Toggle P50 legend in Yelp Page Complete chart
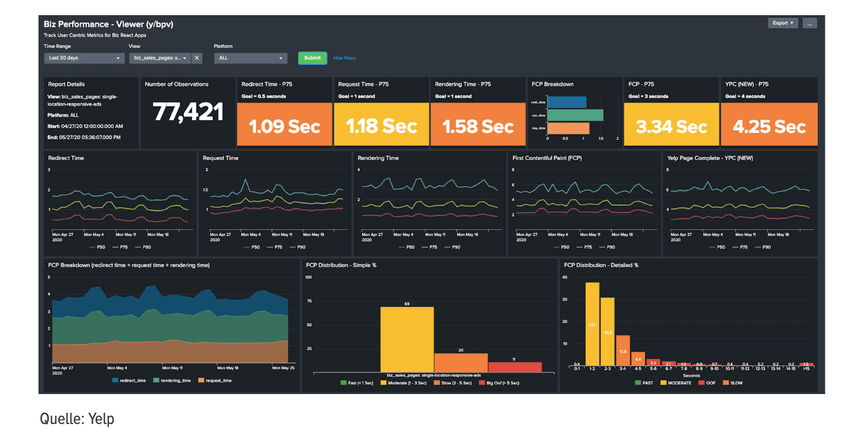This screenshot has width=868, height=443. pos(717,247)
